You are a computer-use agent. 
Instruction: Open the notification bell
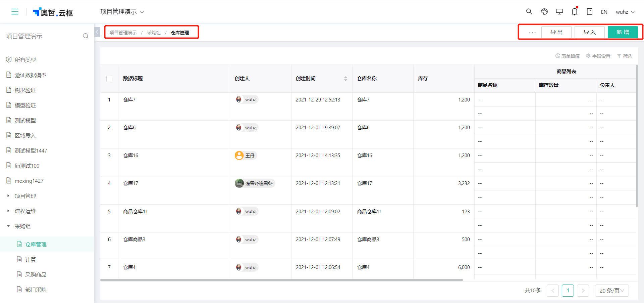[575, 12]
